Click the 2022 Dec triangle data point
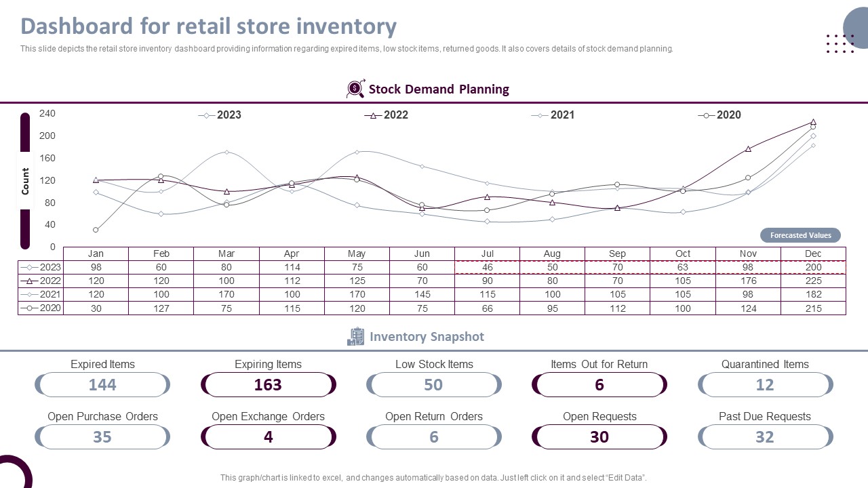This screenshot has width=868, height=488. coord(813,122)
